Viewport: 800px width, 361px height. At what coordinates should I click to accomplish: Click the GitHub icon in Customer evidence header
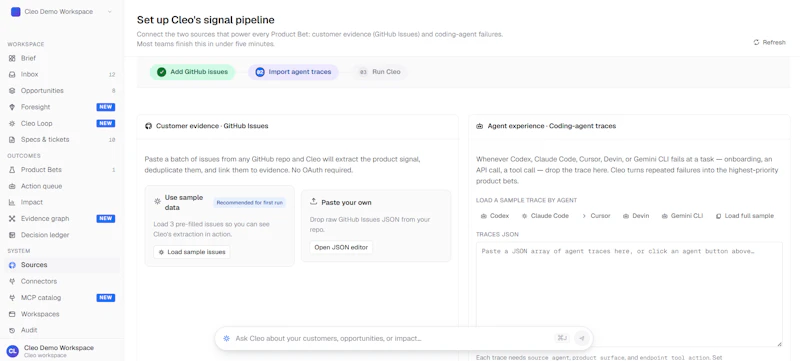click(148, 126)
